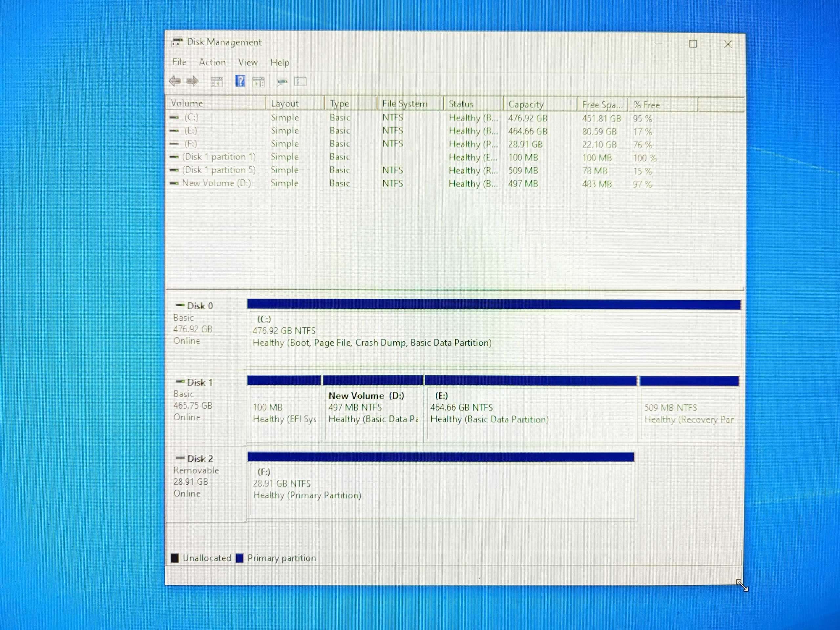The width and height of the screenshot is (840, 630).
Task: Click the drive icon beside volume (E:)
Action: 174,131
